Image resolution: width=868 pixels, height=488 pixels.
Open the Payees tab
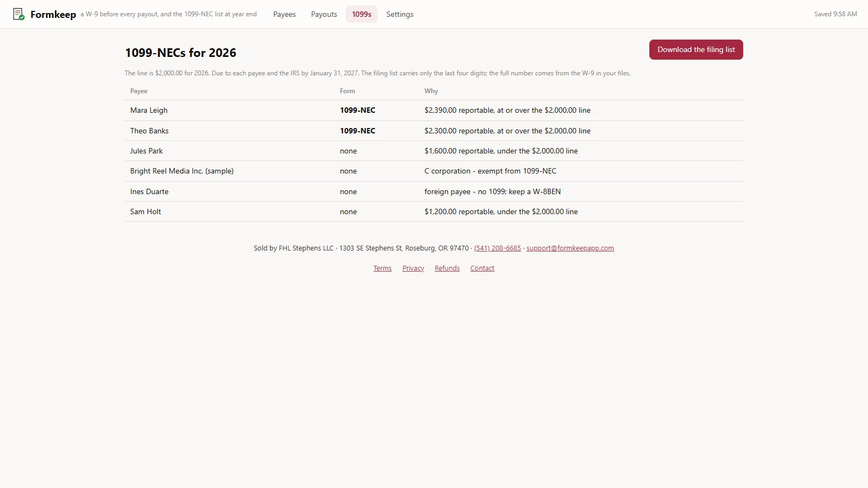(x=284, y=14)
